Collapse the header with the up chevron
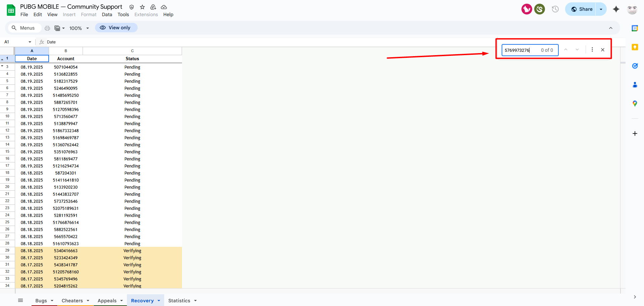 point(611,28)
